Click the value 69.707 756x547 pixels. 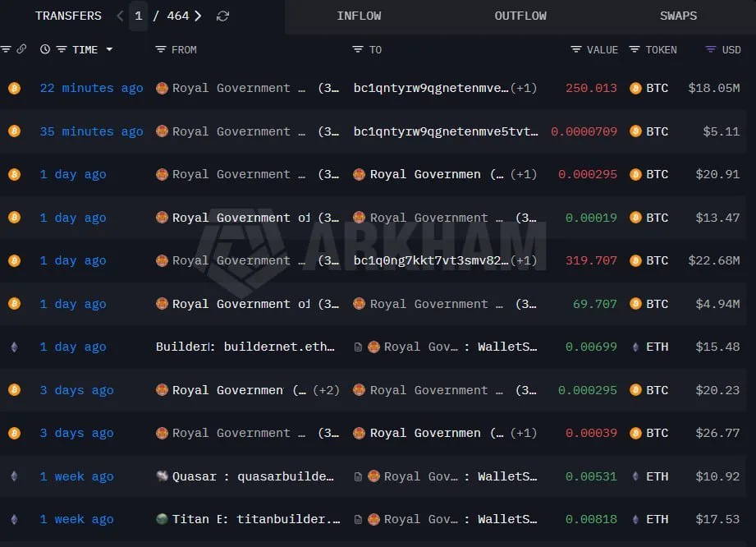(x=594, y=304)
